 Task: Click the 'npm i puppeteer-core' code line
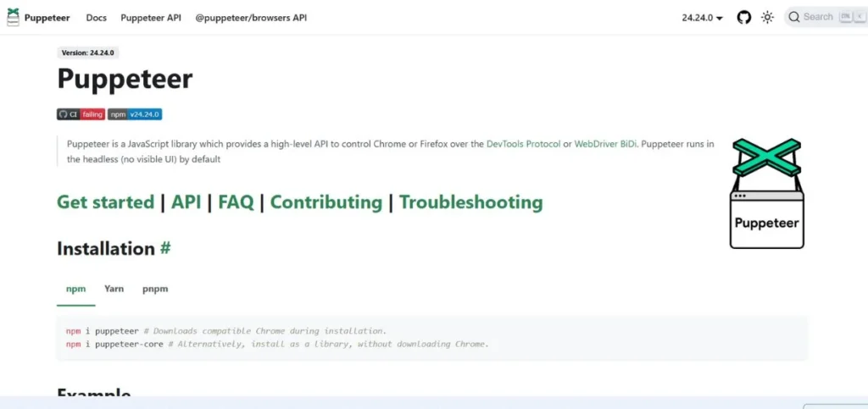[277, 345]
